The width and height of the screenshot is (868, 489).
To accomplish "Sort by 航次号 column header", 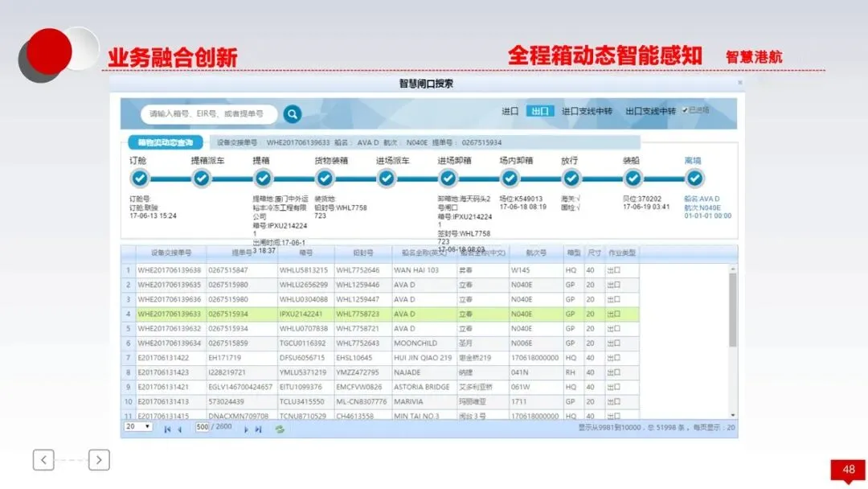I will click(536, 253).
